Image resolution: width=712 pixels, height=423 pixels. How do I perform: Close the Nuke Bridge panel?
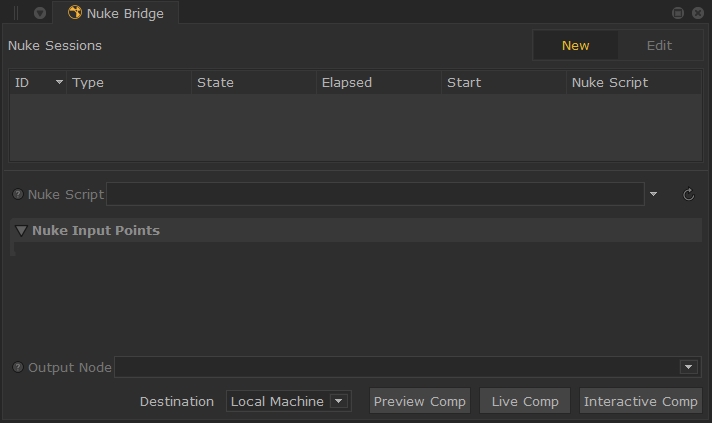click(x=697, y=13)
